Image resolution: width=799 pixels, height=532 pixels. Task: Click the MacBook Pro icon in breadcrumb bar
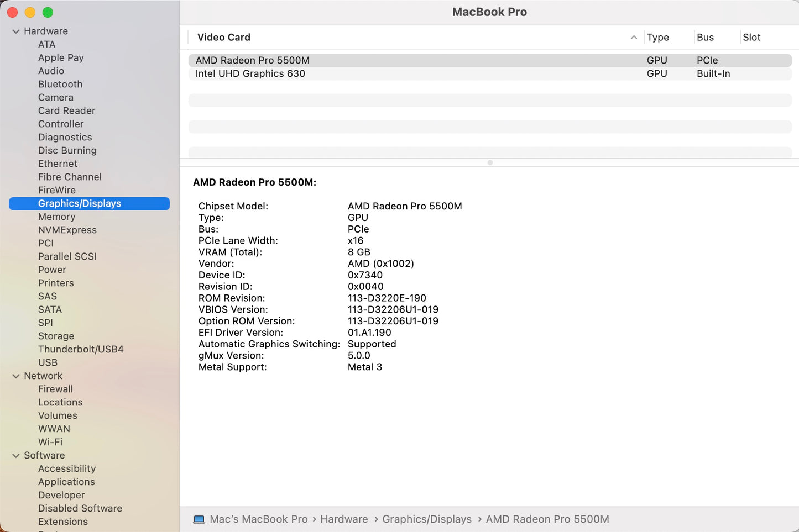(199, 519)
